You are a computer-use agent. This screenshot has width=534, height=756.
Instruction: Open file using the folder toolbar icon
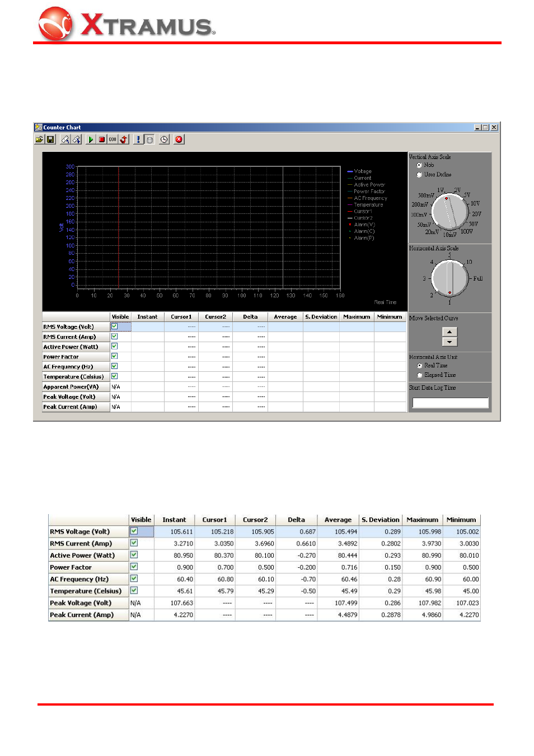(39, 139)
